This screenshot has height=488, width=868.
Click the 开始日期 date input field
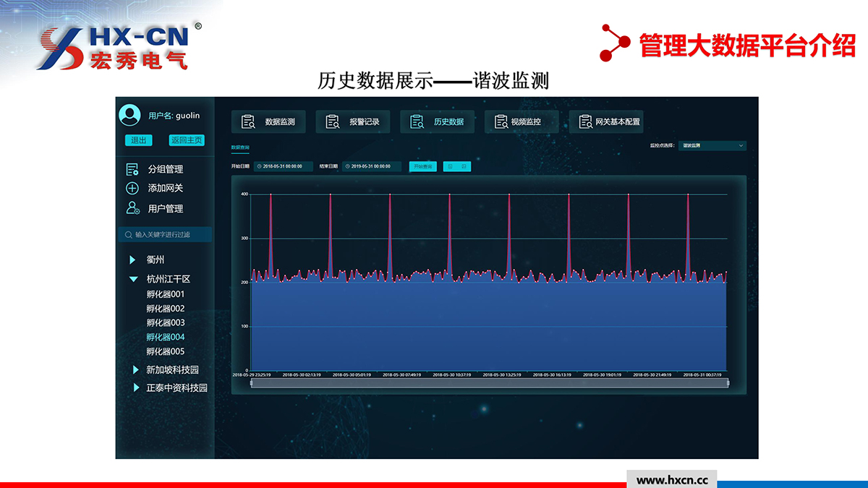click(x=283, y=166)
